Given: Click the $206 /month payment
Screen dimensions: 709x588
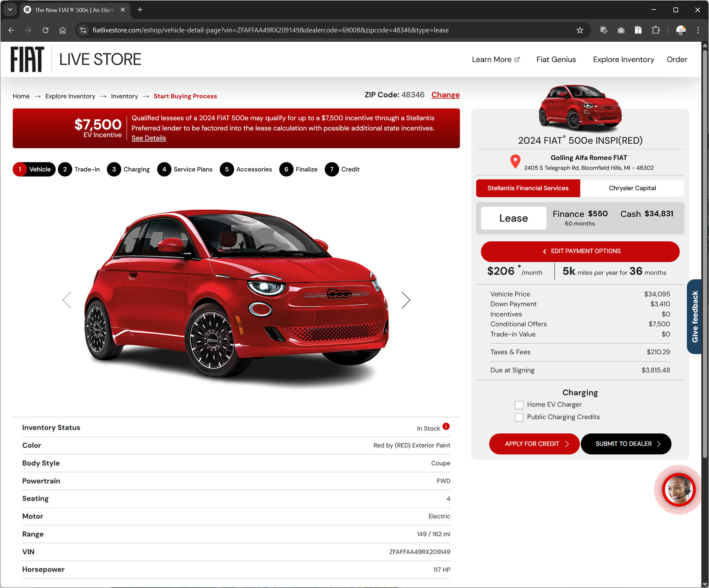Looking at the screenshot, I should click(515, 271).
